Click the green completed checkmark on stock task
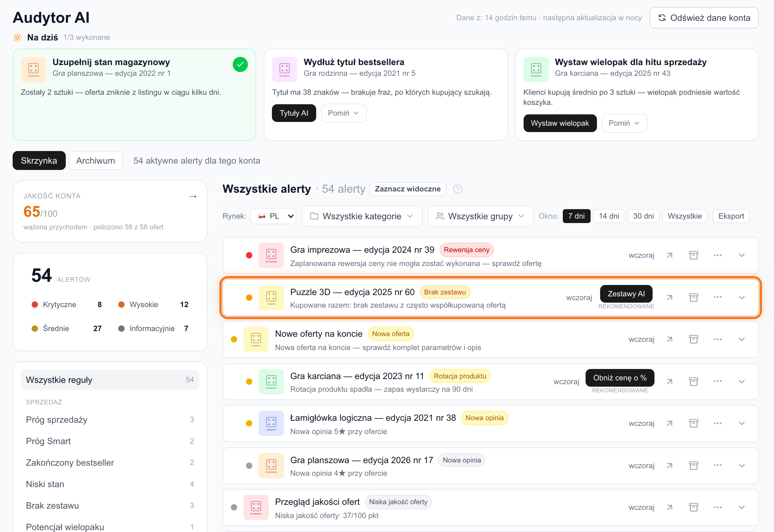The image size is (774, 532). [x=240, y=64]
